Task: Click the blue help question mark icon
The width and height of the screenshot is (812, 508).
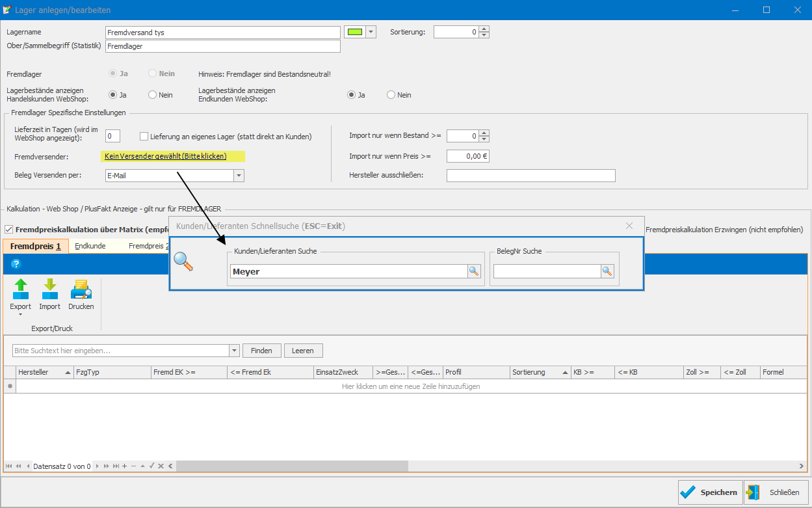Action: 16,263
